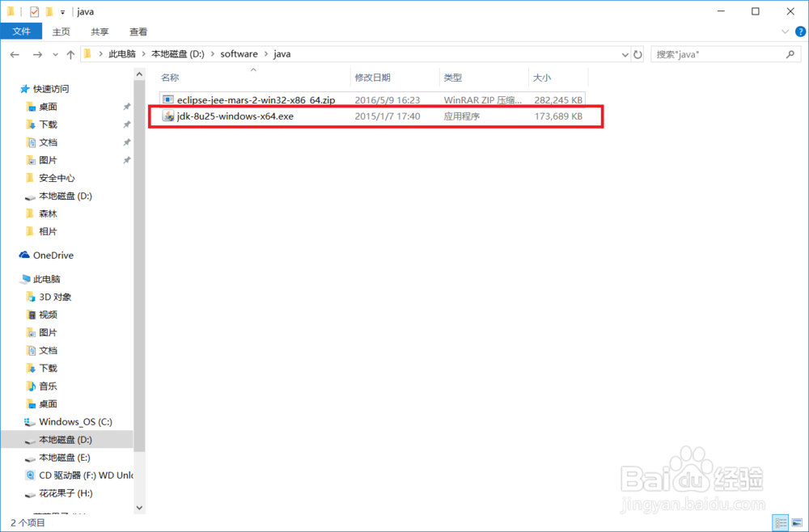Click the 快速访问 star icon

coord(24,89)
